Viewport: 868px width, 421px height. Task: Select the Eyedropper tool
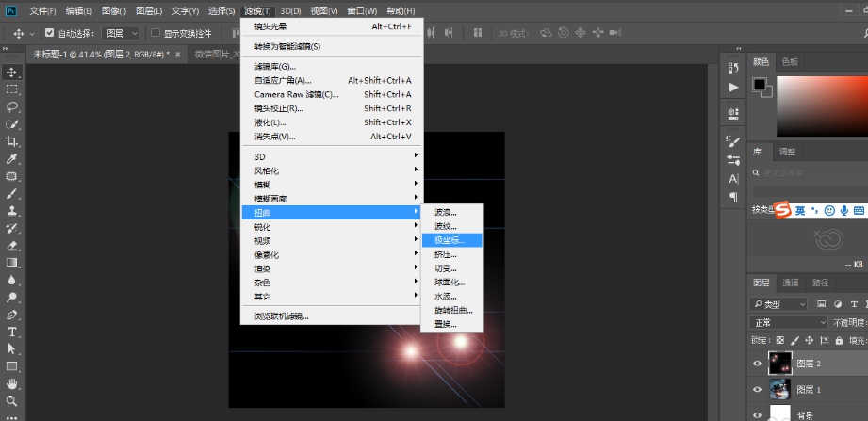[12, 159]
